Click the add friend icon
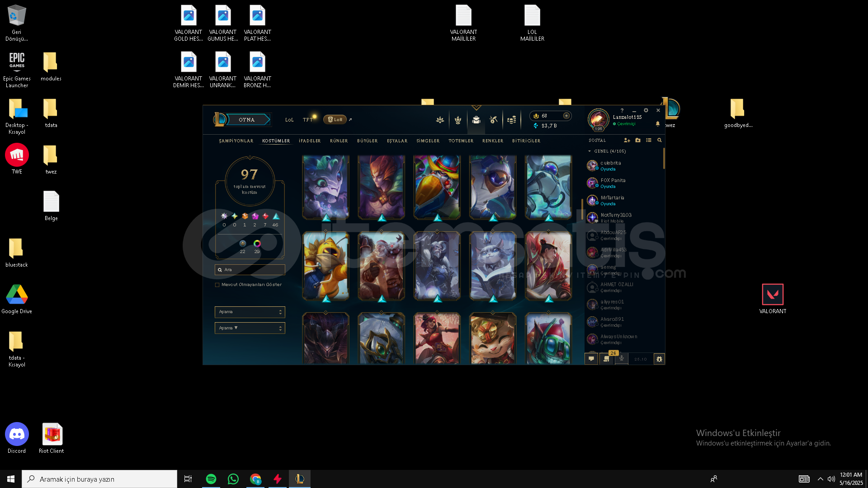This screenshot has height=488, width=868. (627, 141)
